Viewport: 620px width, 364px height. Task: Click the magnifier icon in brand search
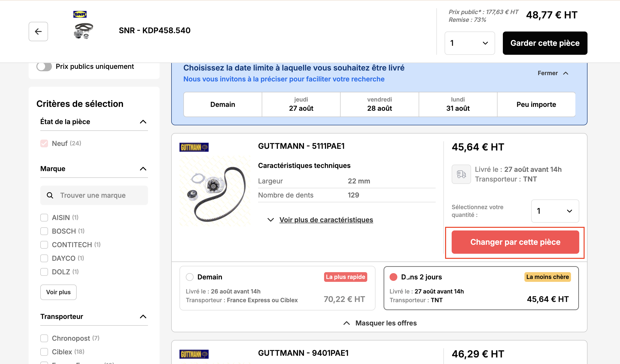[50, 195]
